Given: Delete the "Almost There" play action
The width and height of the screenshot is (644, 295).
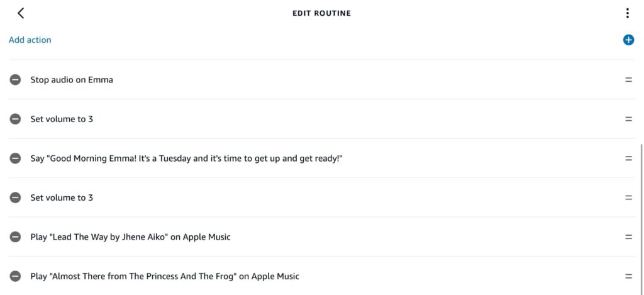Looking at the screenshot, I should (15, 276).
